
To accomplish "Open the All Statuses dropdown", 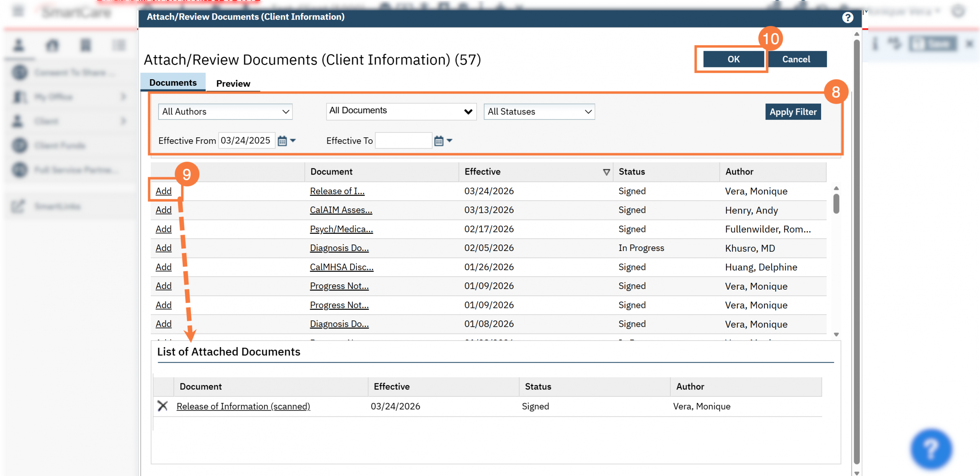I will tap(539, 111).
